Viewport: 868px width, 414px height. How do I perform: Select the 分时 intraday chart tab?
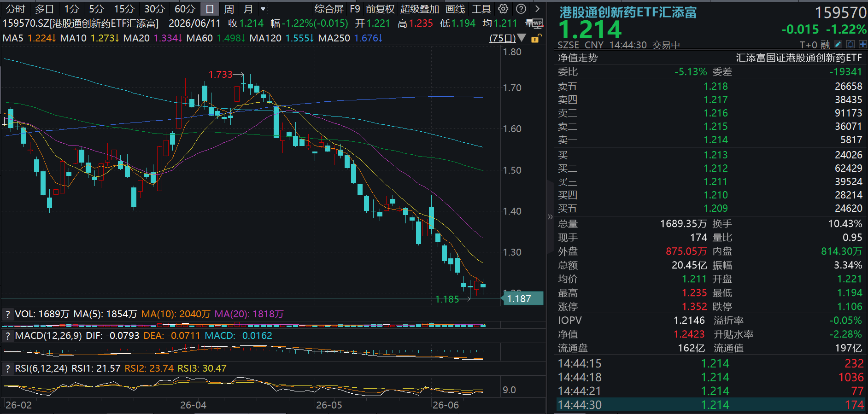tap(16, 9)
